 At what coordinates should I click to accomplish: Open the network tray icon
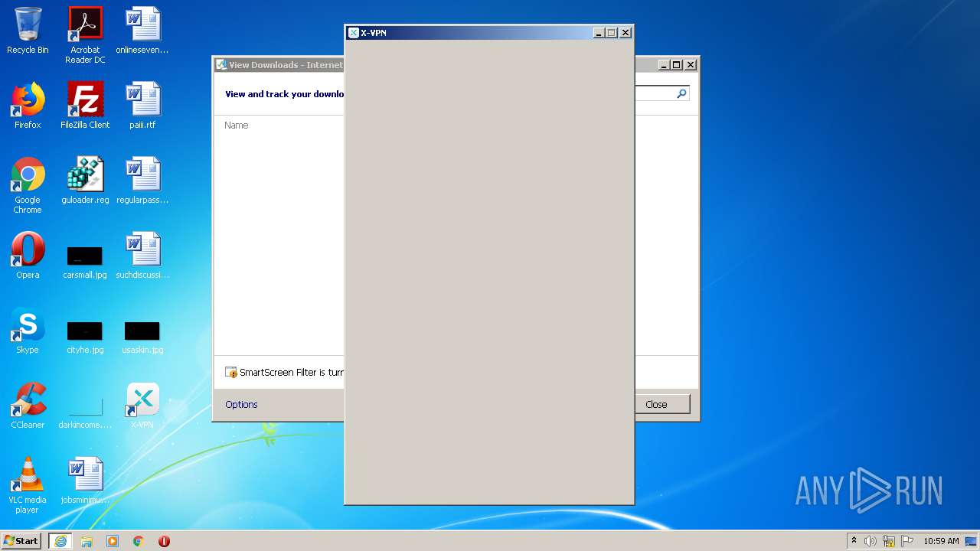click(x=889, y=541)
